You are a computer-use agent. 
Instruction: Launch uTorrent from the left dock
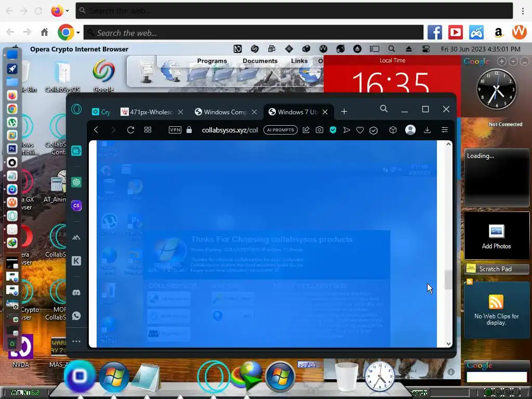click(12, 122)
